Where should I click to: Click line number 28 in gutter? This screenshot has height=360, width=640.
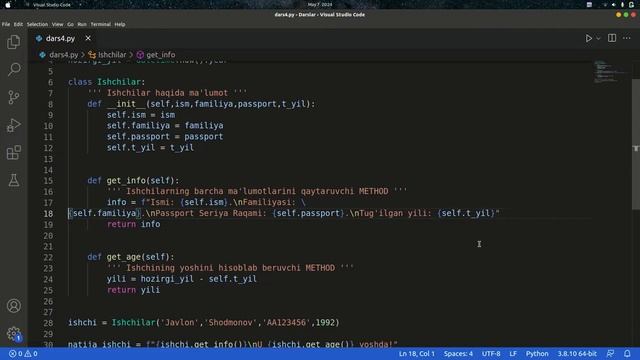coord(48,323)
